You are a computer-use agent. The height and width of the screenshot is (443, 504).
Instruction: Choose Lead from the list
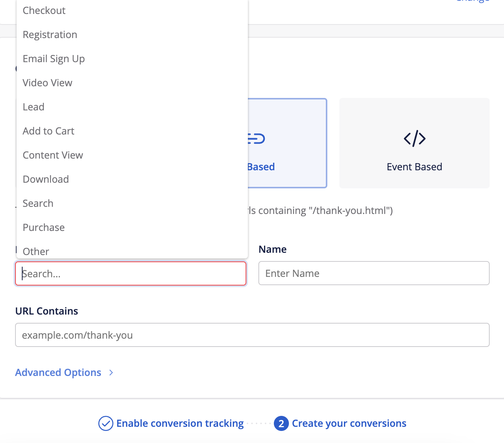(34, 107)
